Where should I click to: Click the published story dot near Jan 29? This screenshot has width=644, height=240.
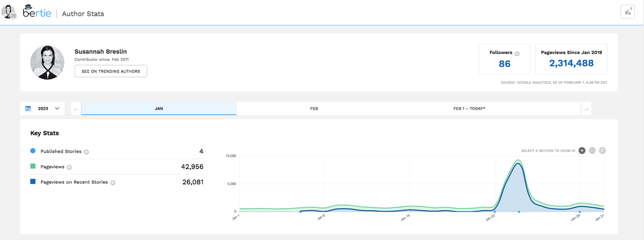tap(580, 212)
